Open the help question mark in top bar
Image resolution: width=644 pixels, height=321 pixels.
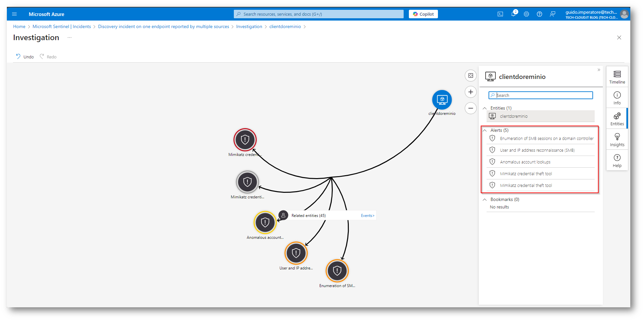(539, 14)
